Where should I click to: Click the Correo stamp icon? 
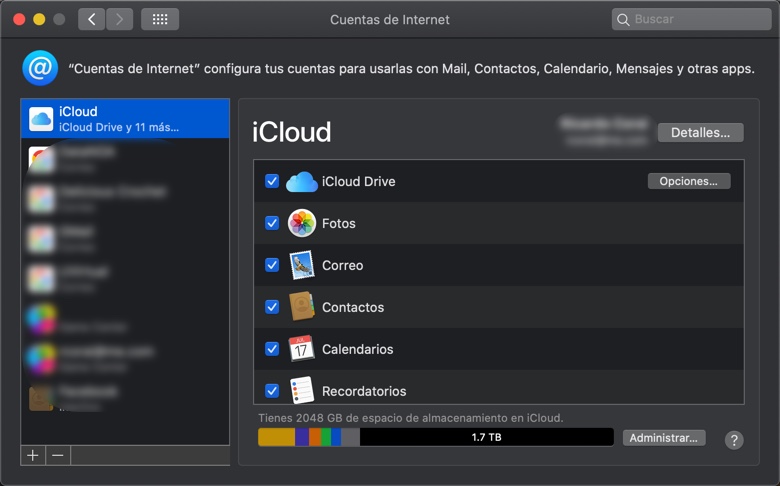click(x=301, y=265)
